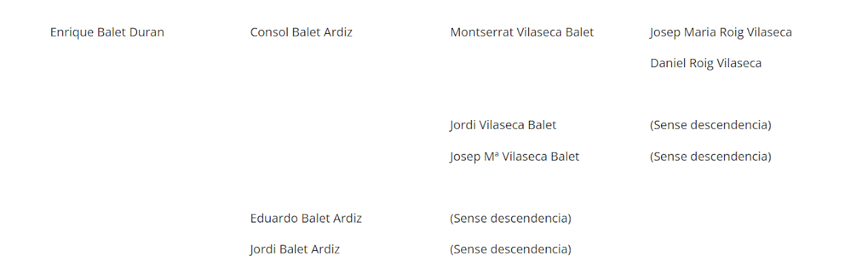Click the Jordi Balet Ardiz name
This screenshot has width=868, height=274.
(294, 250)
